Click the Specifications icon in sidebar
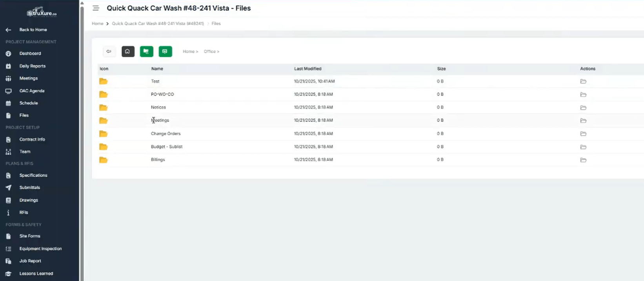Viewport: 644px width, 281px height. (x=8, y=176)
